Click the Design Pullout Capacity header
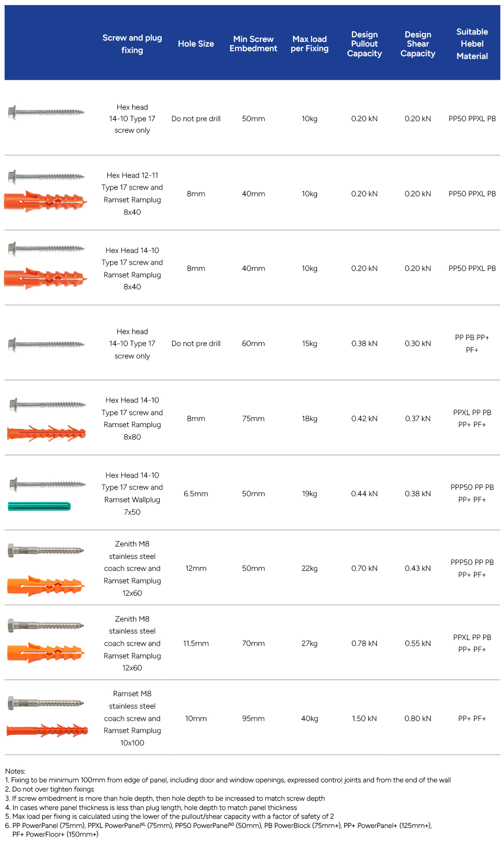504x868 pixels. pyautogui.click(x=364, y=44)
